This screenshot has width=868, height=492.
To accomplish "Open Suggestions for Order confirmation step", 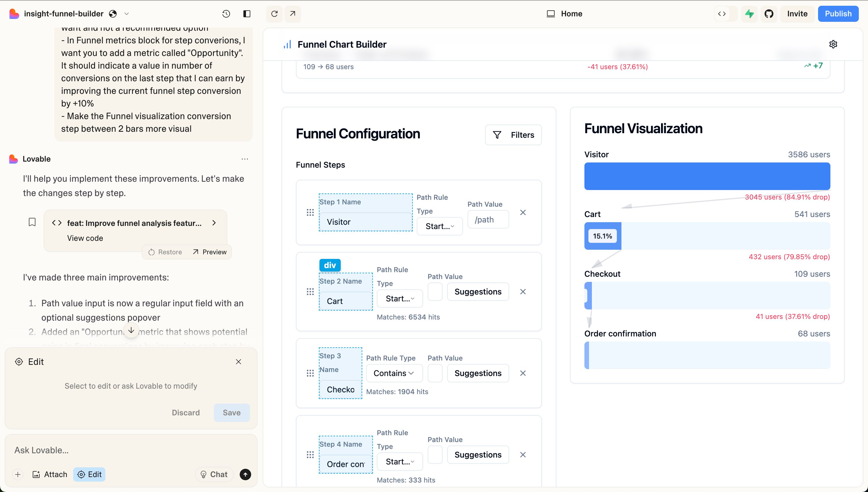I will click(478, 455).
